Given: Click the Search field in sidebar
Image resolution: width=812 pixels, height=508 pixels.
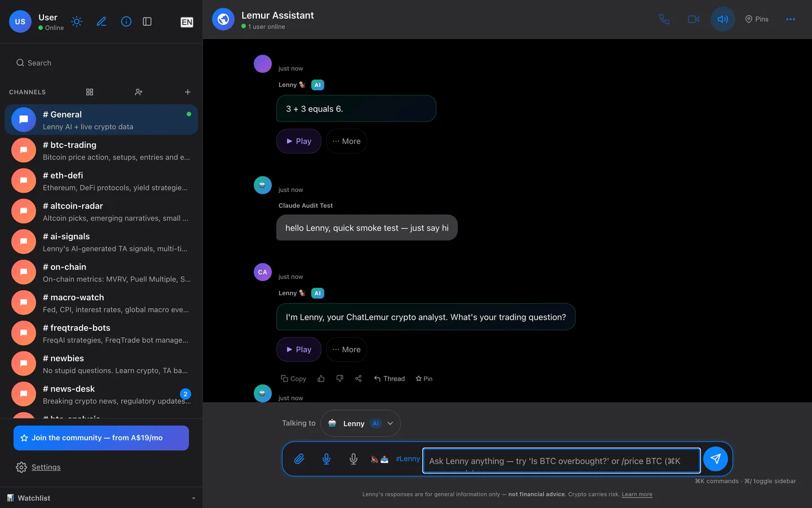Looking at the screenshot, I should coord(101,63).
